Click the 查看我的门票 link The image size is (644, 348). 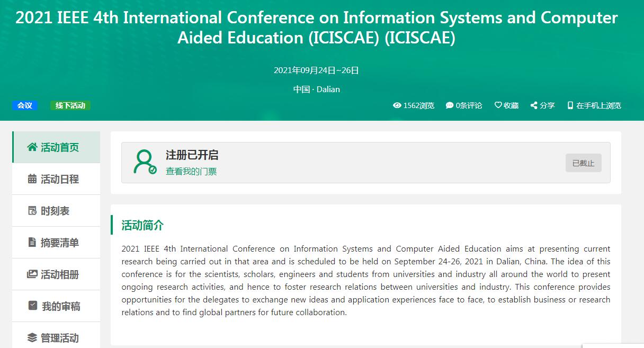click(191, 171)
